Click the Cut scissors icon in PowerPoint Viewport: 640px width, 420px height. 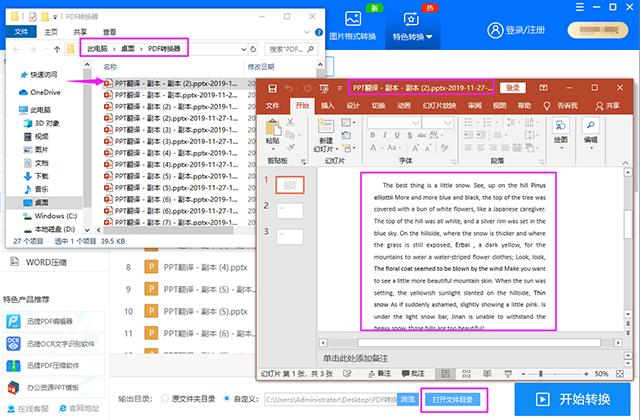pyautogui.click(x=290, y=122)
